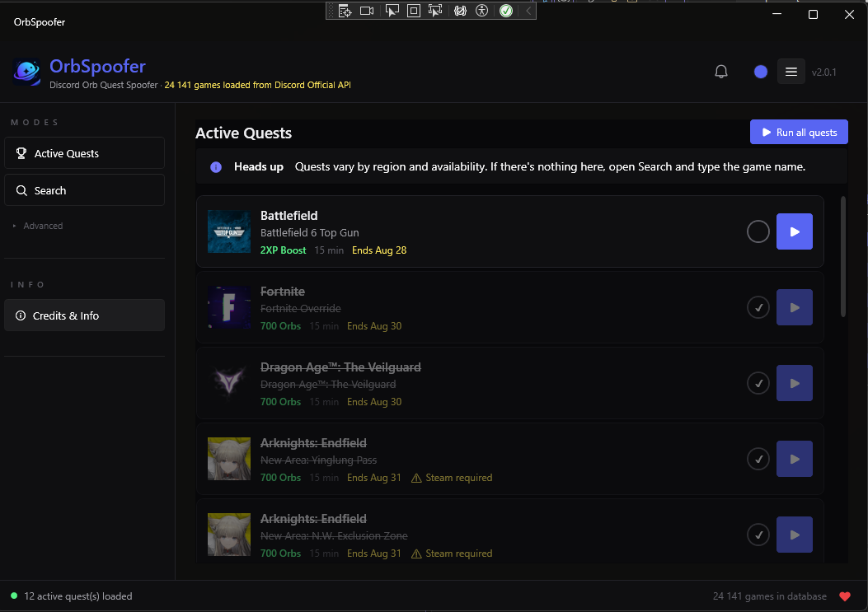The image size is (868, 612).
Task: Click 'Dragon Age™: The Veilguard' quest title
Action: [340, 367]
